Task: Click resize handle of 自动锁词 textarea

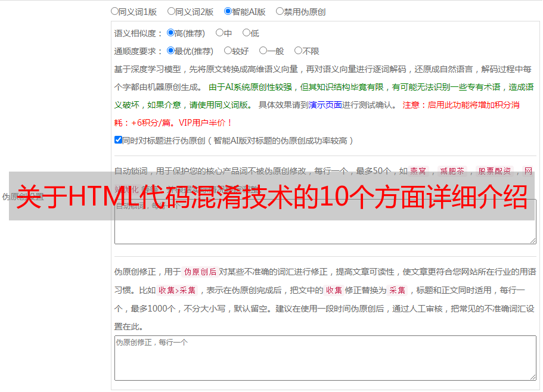Action: [533, 241]
